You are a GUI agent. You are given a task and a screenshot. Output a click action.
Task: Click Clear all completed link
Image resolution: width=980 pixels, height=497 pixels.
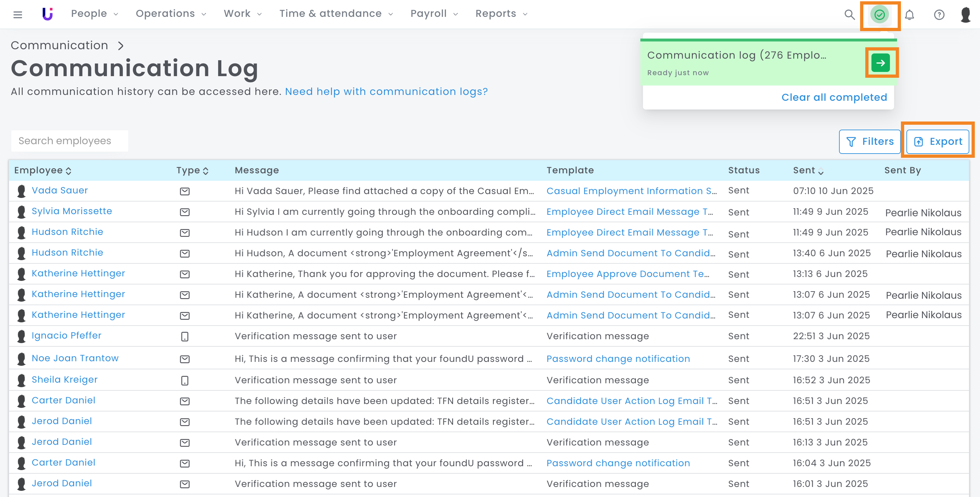coord(834,97)
